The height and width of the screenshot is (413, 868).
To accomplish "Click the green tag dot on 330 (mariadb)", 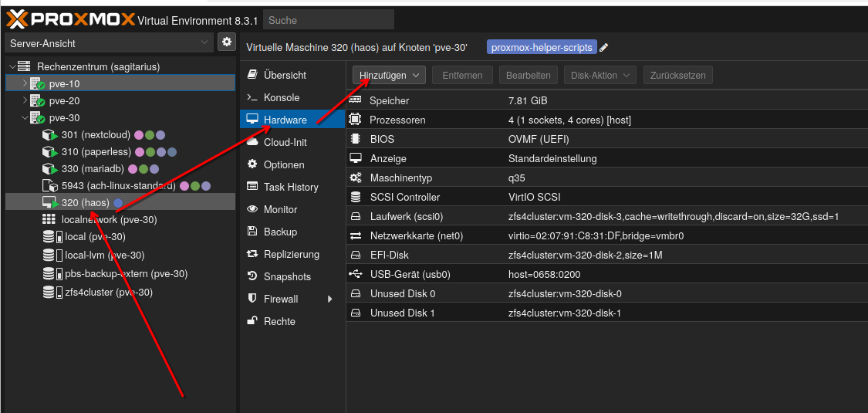I will [x=144, y=169].
